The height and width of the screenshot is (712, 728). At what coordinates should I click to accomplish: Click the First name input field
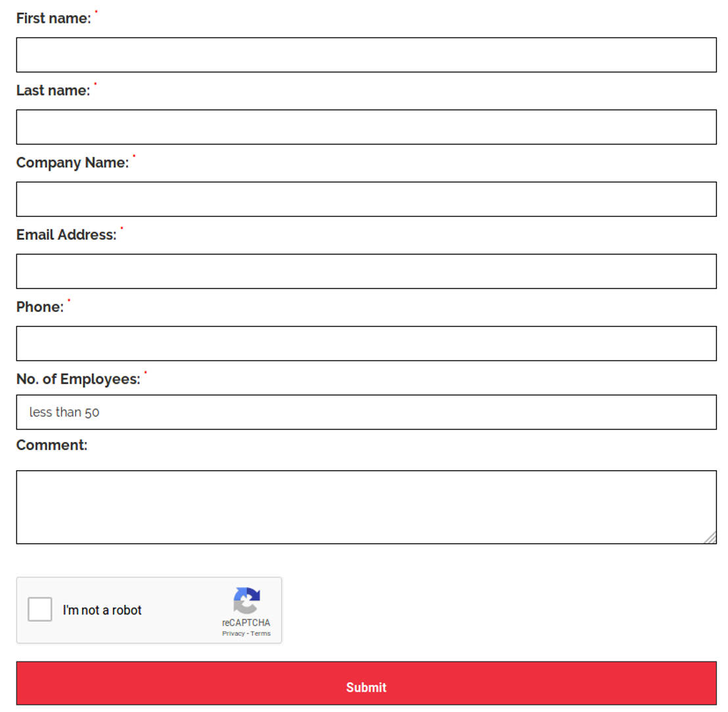[366, 55]
